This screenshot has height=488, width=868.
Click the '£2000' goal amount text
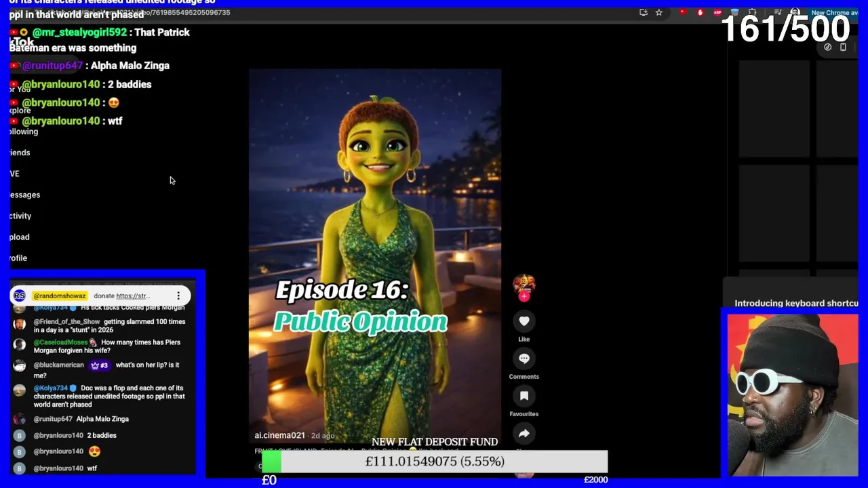[595, 480]
